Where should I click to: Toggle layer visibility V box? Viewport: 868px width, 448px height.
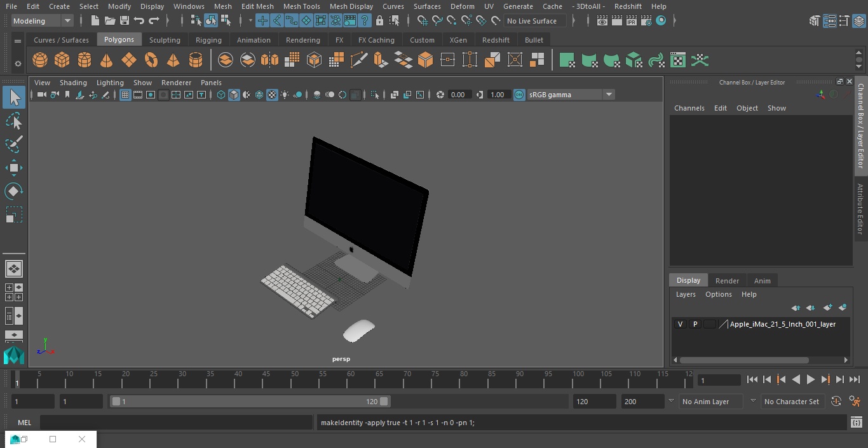click(680, 324)
